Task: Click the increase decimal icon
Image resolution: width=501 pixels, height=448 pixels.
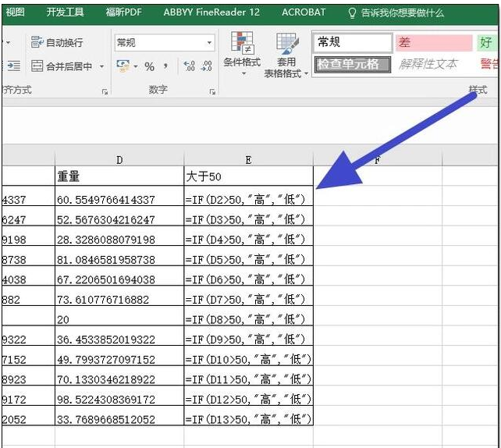Action: pos(190,66)
